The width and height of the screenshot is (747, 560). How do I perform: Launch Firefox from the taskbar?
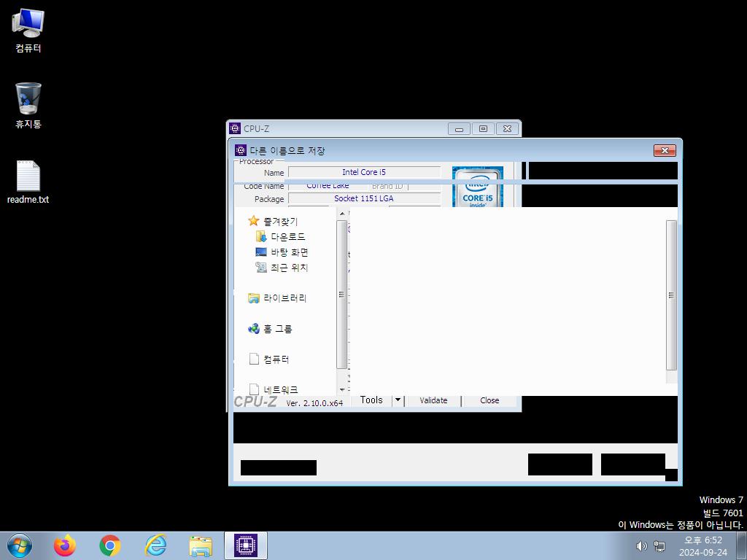(65, 545)
